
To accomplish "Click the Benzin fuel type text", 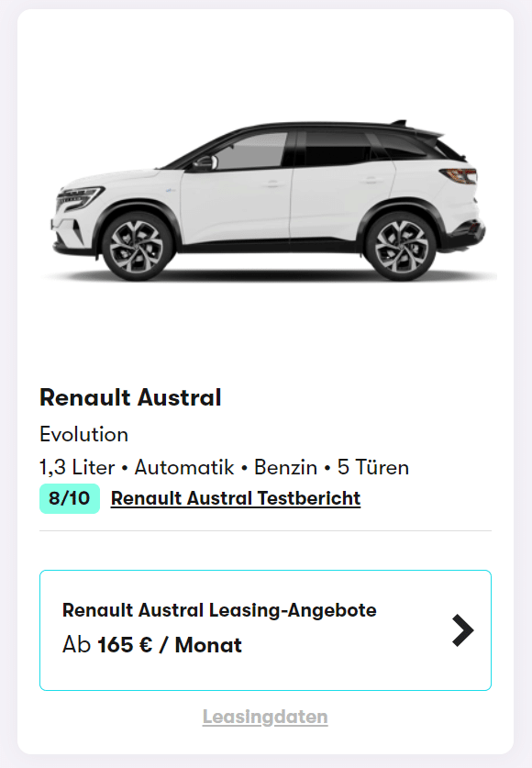I will (x=285, y=467).
